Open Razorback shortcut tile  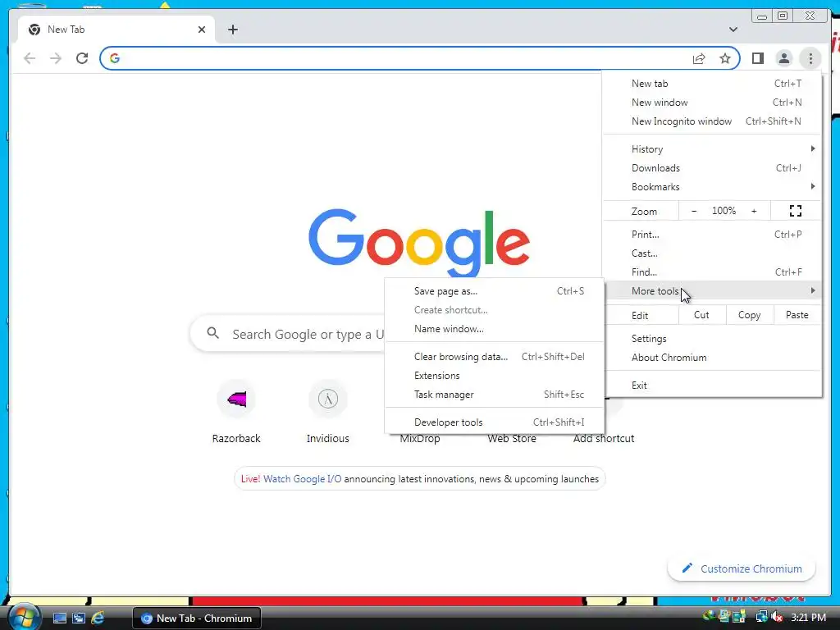point(236,413)
